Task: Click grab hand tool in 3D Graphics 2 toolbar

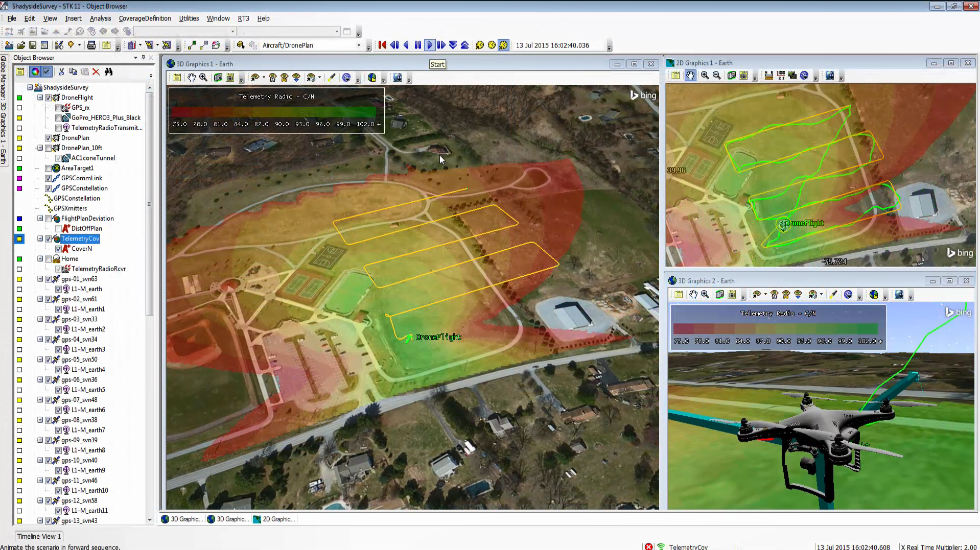Action: tap(693, 295)
